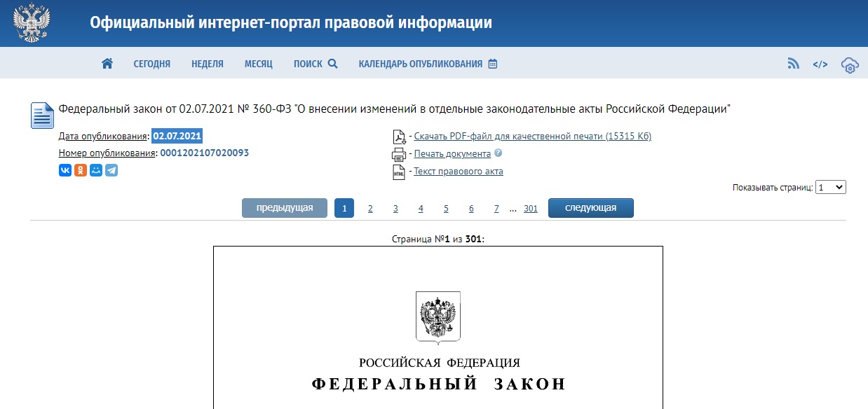Click the blue document icon beside title
The image size is (868, 409).
pos(42,115)
